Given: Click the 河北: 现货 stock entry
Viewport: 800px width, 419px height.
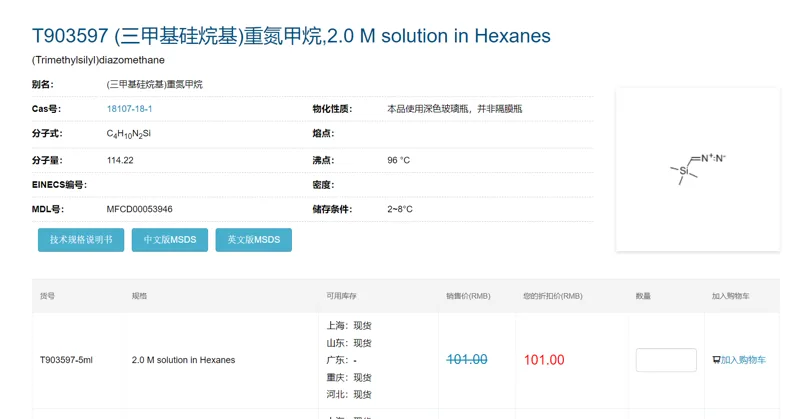Looking at the screenshot, I should click(349, 395).
